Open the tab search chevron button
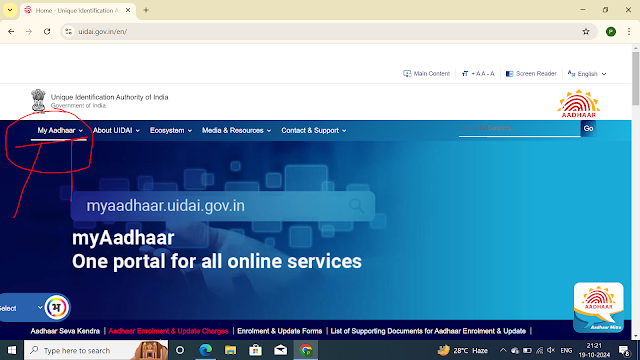The image size is (640, 360). click(10, 10)
